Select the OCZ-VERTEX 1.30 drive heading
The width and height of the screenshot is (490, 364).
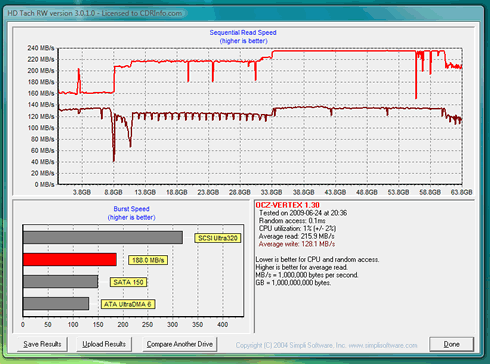(287, 205)
